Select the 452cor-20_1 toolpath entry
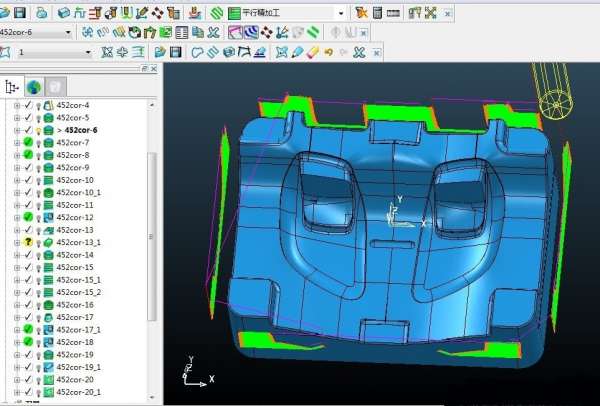Screen dimensions: 600x406 tap(78, 392)
